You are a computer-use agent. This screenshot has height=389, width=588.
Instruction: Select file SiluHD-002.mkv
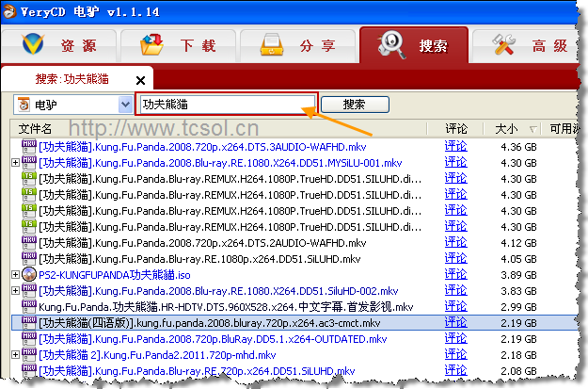pyautogui.click(x=218, y=291)
